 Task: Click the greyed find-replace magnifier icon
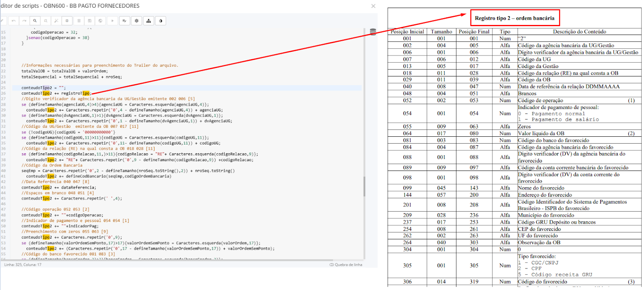pos(46,21)
